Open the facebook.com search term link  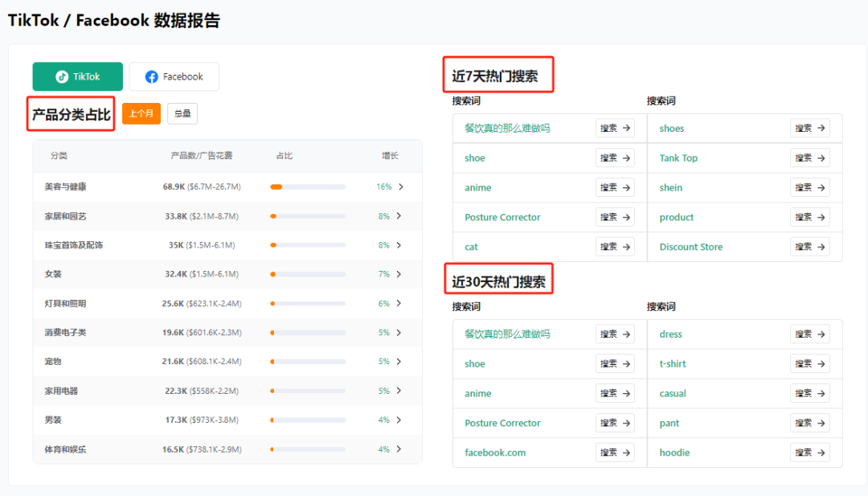[495, 453]
